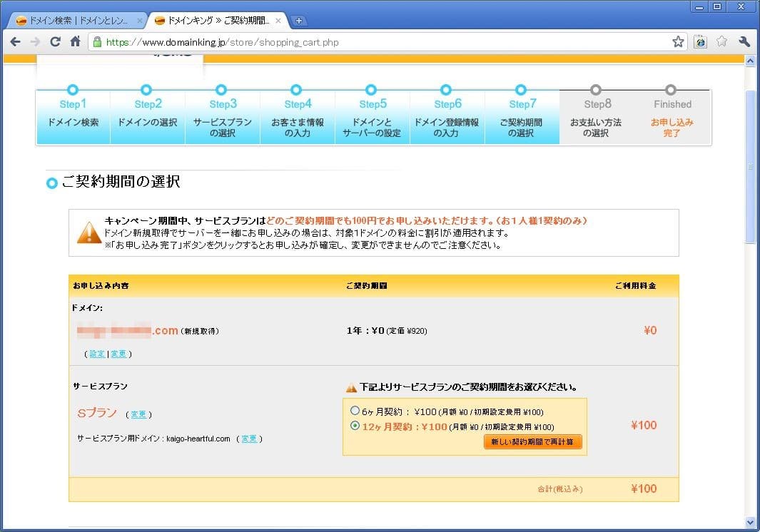Click 変更 link next to Sプラン

point(138,414)
